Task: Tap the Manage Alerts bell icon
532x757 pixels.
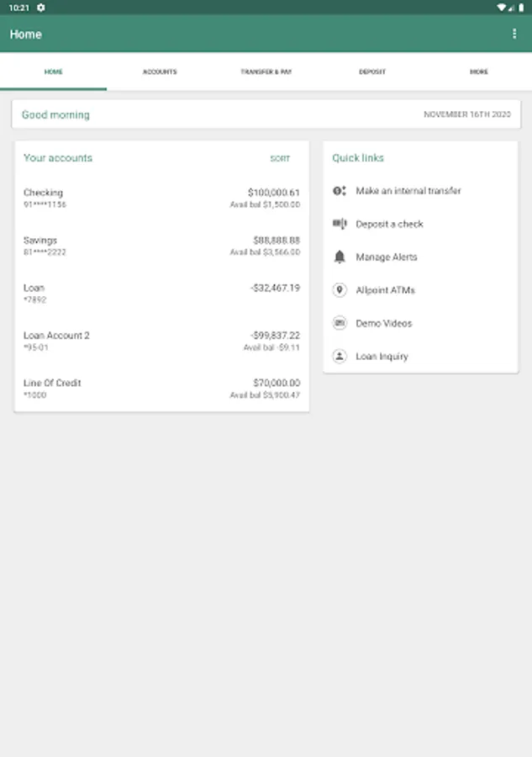Action: [340, 257]
